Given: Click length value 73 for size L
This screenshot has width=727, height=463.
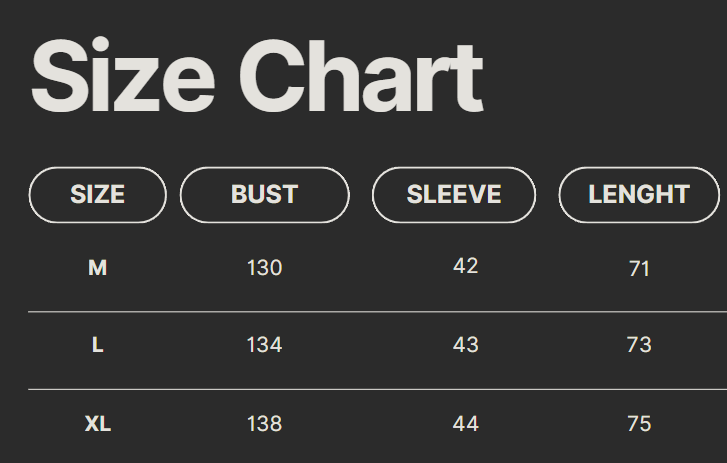Looking at the screenshot, I should coord(639,345).
